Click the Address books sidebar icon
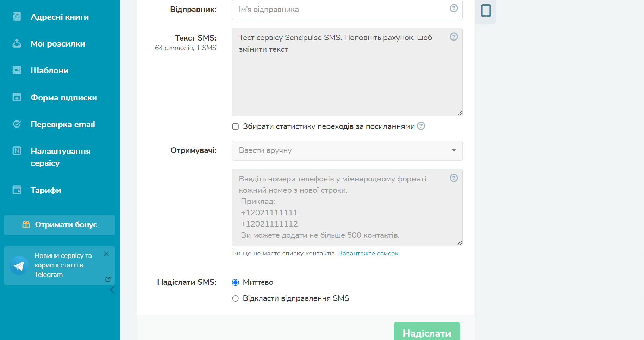Image resolution: width=644 pixels, height=340 pixels. [x=17, y=17]
